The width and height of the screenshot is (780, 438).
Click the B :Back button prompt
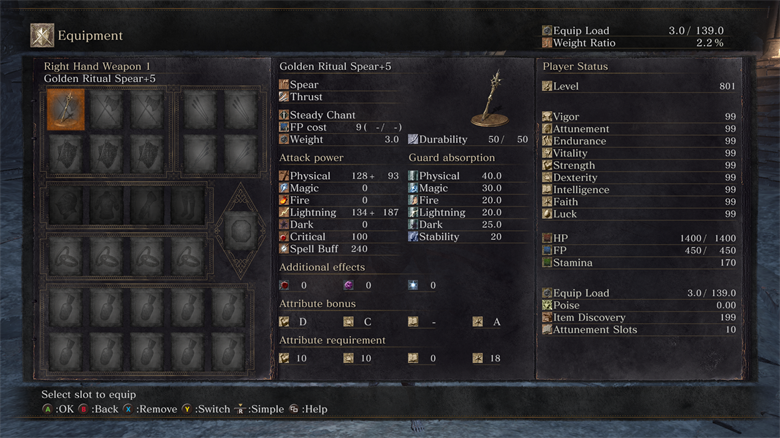98,409
